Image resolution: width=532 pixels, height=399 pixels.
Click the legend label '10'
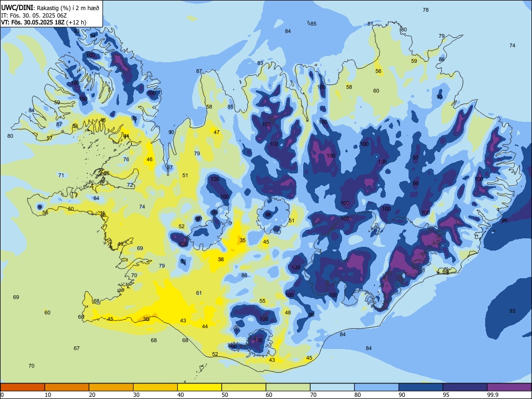point(48,395)
